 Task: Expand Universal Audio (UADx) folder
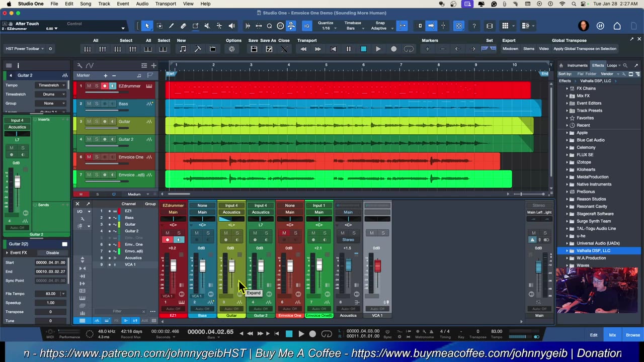pyautogui.click(x=568, y=243)
